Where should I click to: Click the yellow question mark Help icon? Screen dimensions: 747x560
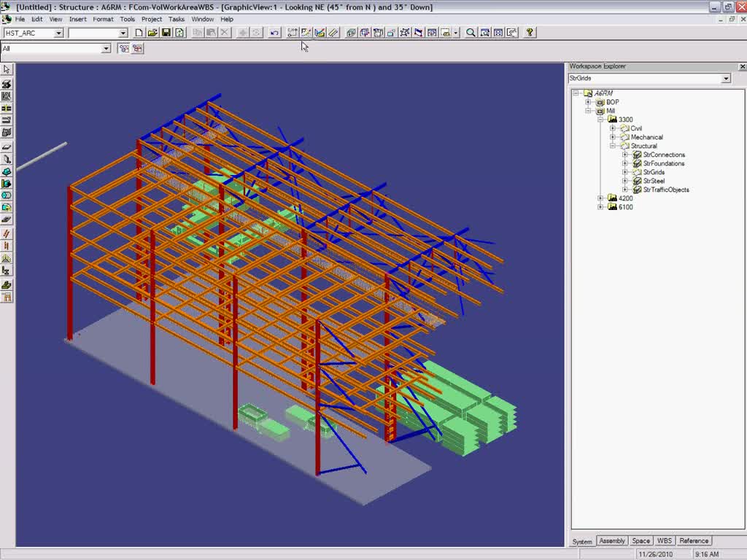530,32
